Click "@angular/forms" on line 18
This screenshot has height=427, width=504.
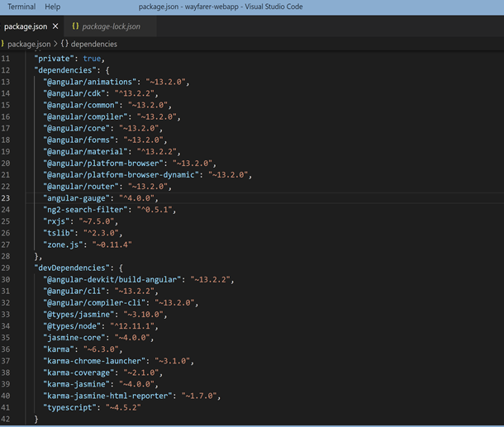click(78, 140)
